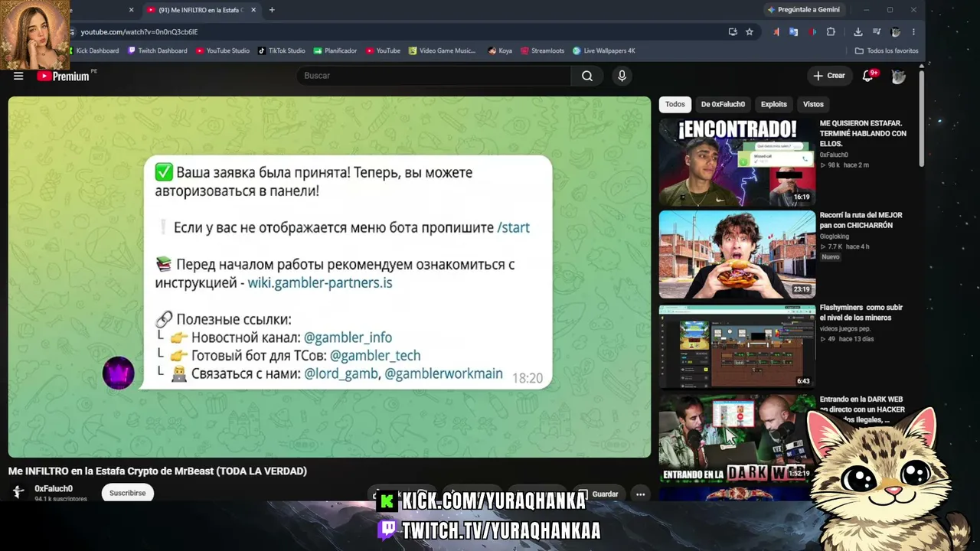Image resolution: width=980 pixels, height=551 pixels.
Task: Go to YouTube Premium home logo
Action: click(63, 76)
